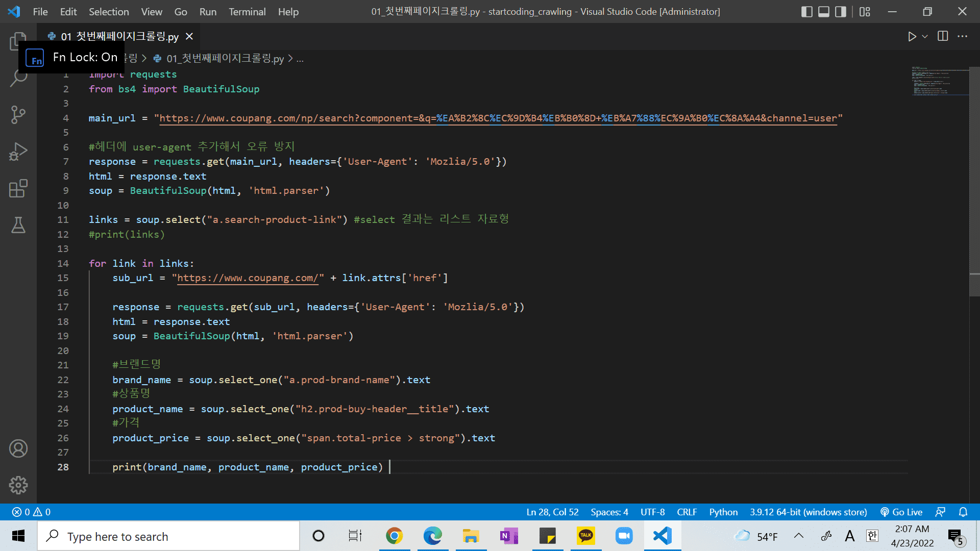Open the Selection menu
The width and height of the screenshot is (980, 551).
click(109, 12)
